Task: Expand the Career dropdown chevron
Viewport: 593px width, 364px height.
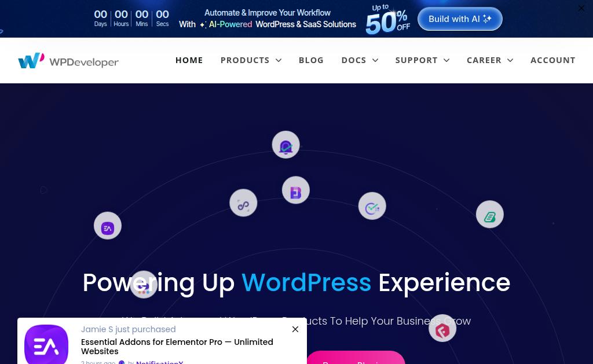Action: point(510,61)
